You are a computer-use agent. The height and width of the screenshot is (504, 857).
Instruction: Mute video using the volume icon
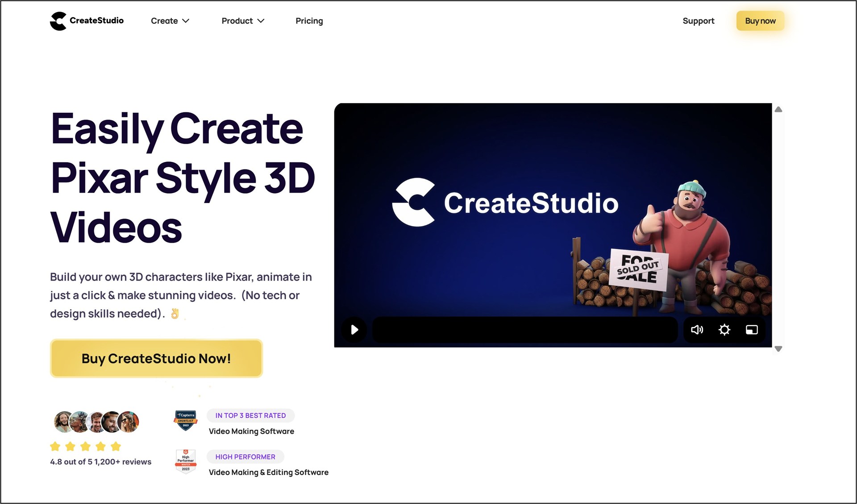tap(697, 330)
